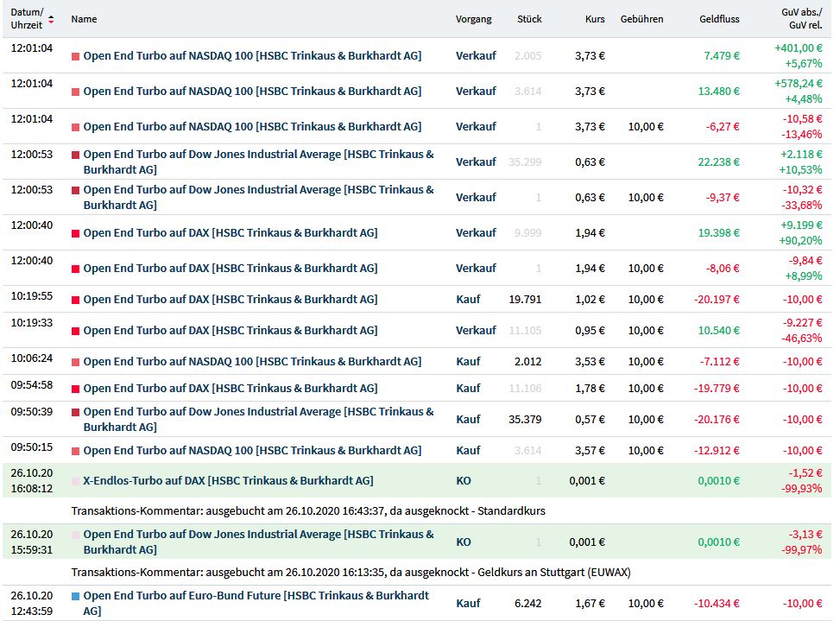
Task: Select the timestamp 10:19:33
Action: pyautogui.click(x=32, y=322)
